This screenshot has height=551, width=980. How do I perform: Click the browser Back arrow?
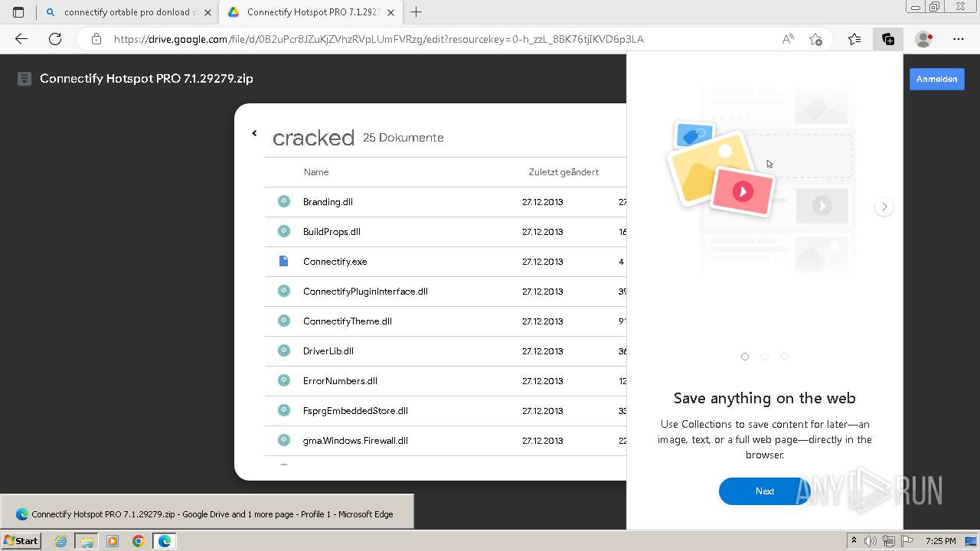click(x=21, y=39)
